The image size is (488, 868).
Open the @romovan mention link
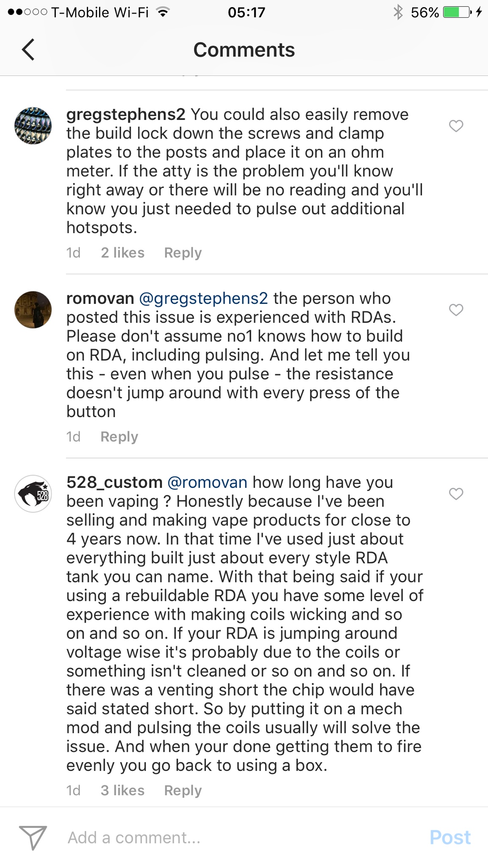coord(207,482)
